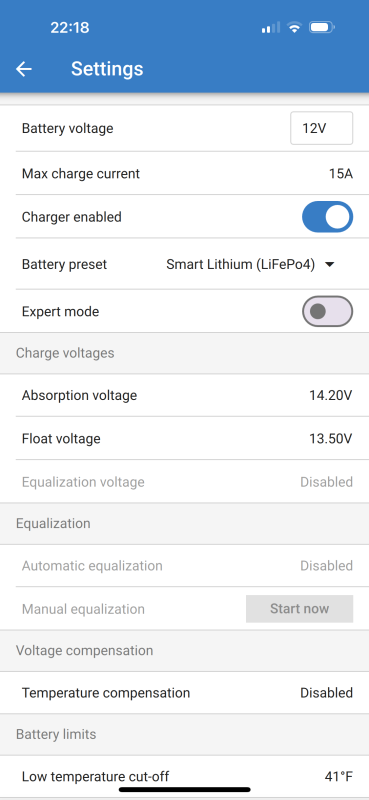Tap the Low temperature cut-off row
The image size is (369, 800).
point(184,777)
